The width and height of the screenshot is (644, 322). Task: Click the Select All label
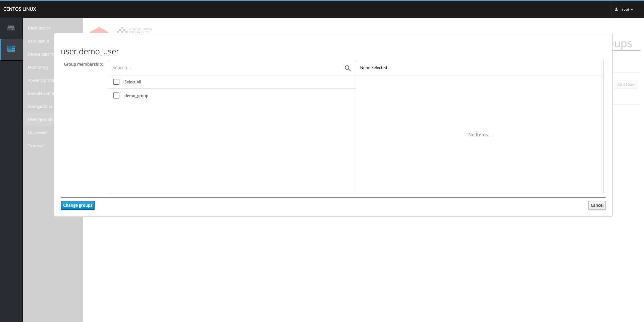coord(132,82)
